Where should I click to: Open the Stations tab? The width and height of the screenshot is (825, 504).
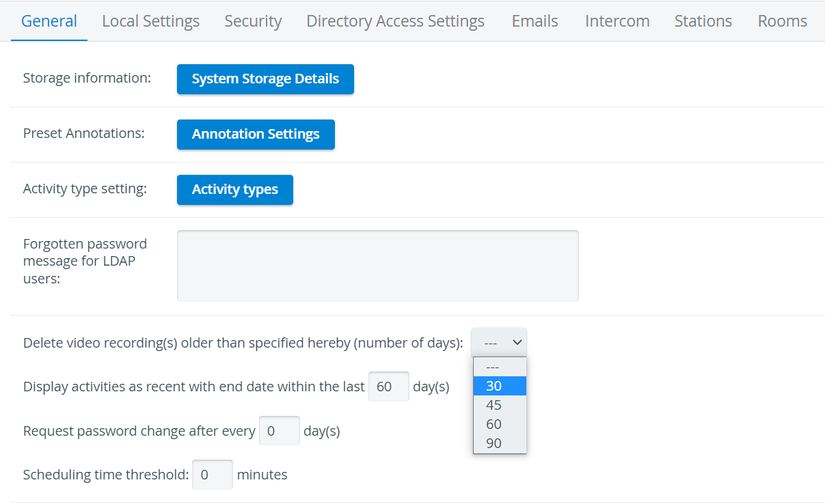(x=703, y=21)
